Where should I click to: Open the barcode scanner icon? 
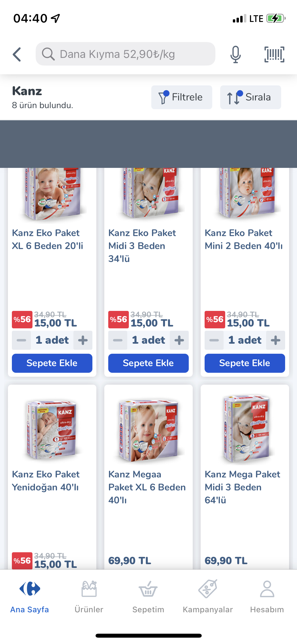[x=274, y=54]
